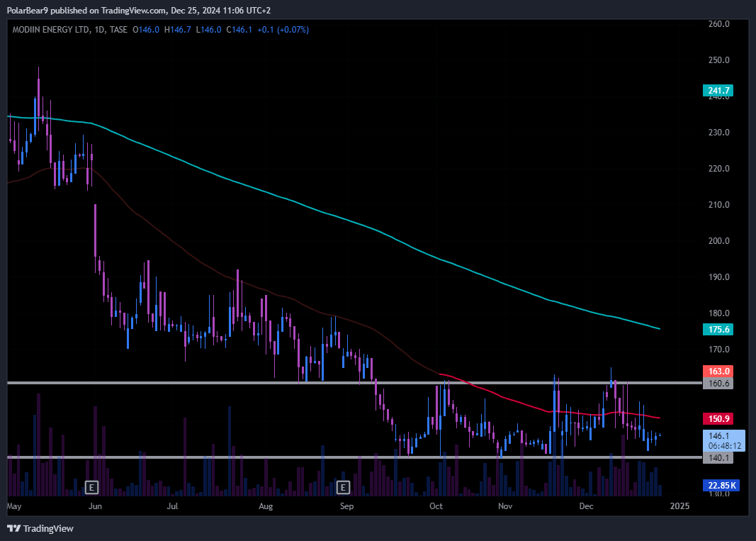The width and height of the screenshot is (756, 541).
Task: Click the earnings E marker near June
Action: [x=91, y=487]
